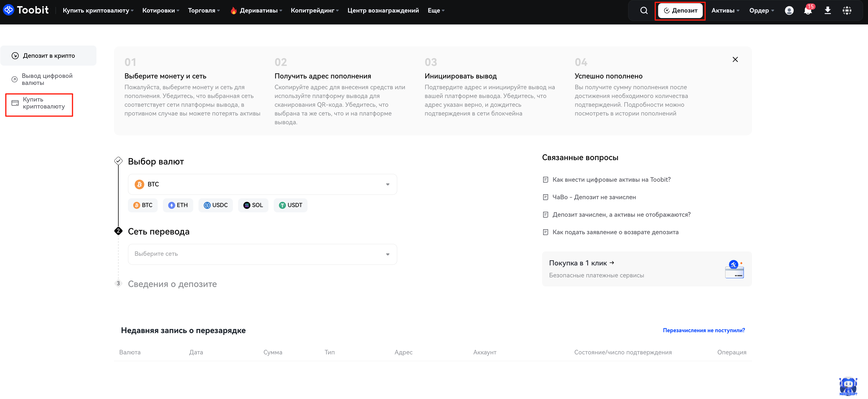Click 'Перезачисления не поступили?' link
The height and width of the screenshot is (399, 868).
pyautogui.click(x=704, y=330)
